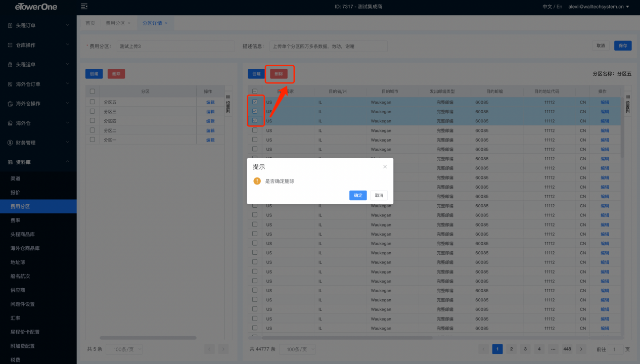Viewport: 640px width, 364px height.
Task: Go to the next page with the right arrow
Action: coord(581,349)
